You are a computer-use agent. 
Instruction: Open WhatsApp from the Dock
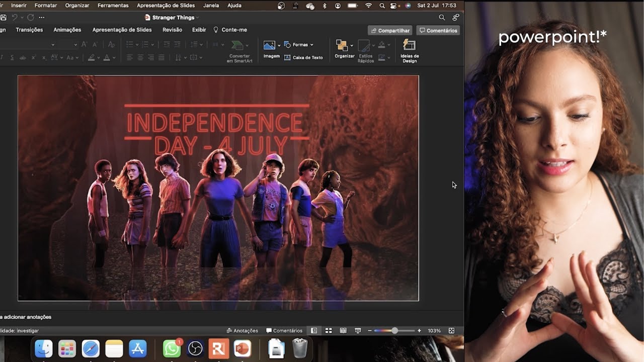coord(172,348)
